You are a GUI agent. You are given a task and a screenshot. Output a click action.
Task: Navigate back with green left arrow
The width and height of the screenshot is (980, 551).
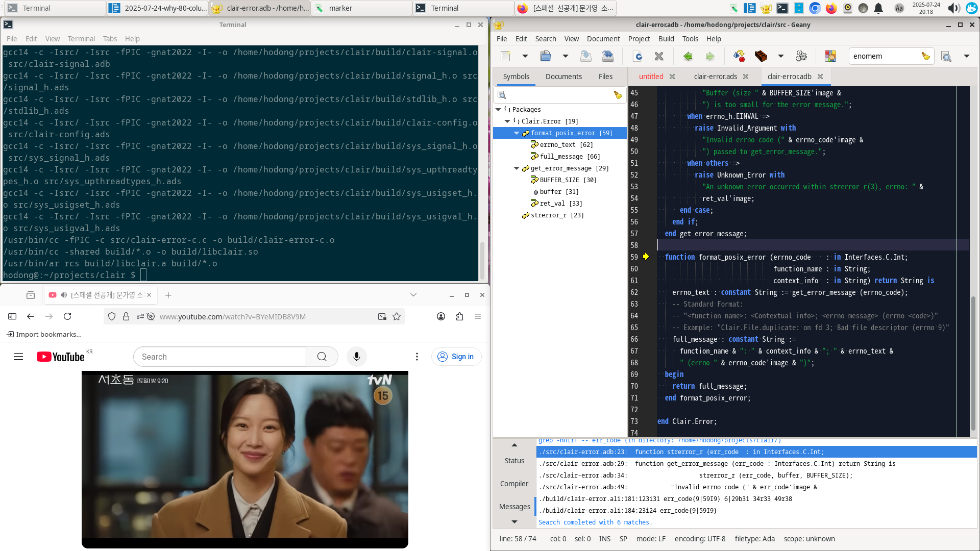pos(688,56)
